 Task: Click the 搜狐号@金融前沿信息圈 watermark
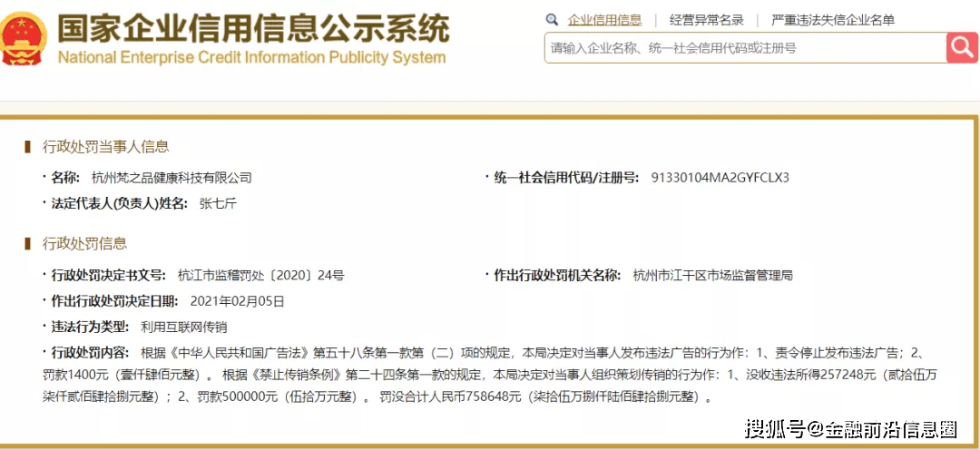pos(851,428)
